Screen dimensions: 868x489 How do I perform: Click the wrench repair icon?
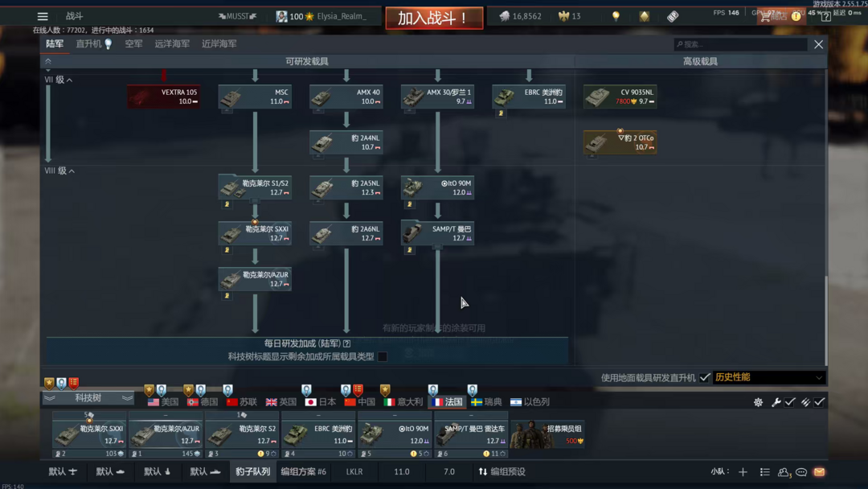pos(776,402)
